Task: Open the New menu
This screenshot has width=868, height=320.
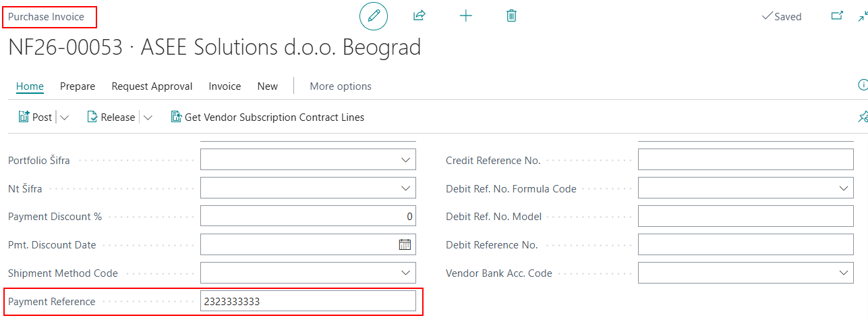Action: [x=268, y=86]
